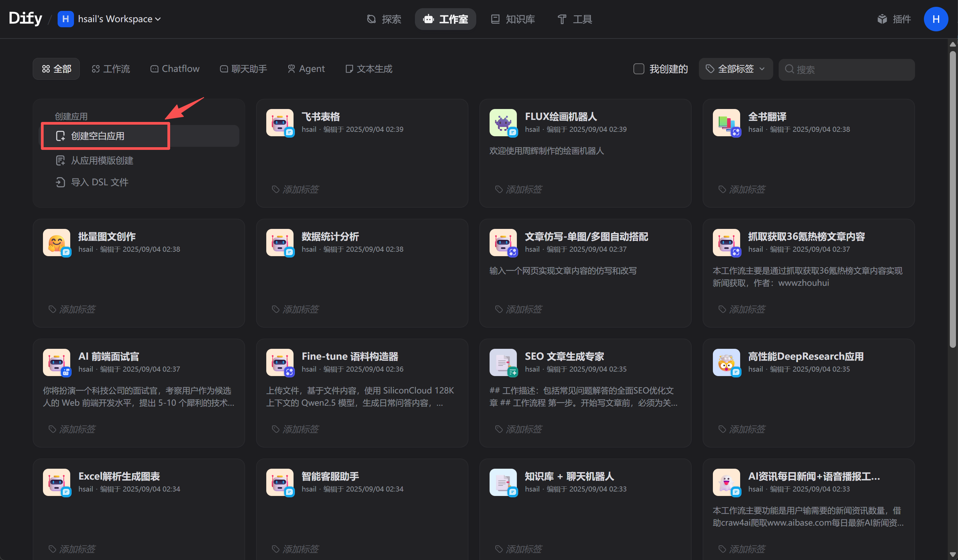Open the 全书翻译 app title

[767, 116]
